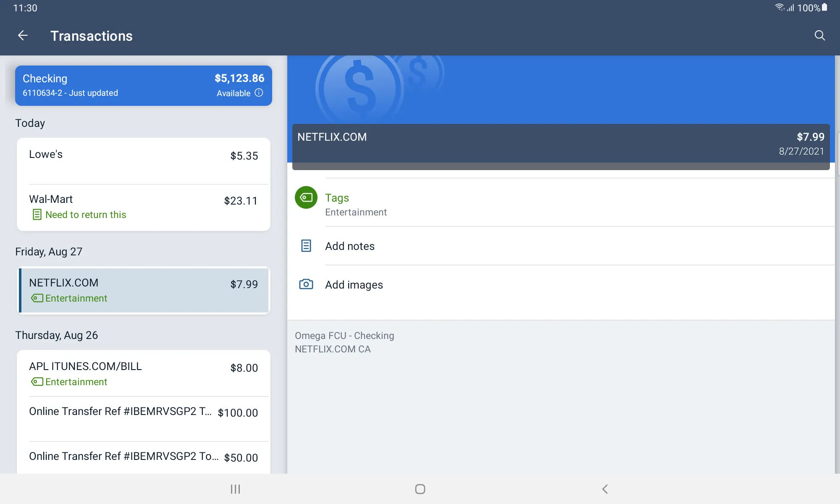Tap the $5,123.86 balance amount
This screenshot has width=840, height=504.
pos(239,78)
